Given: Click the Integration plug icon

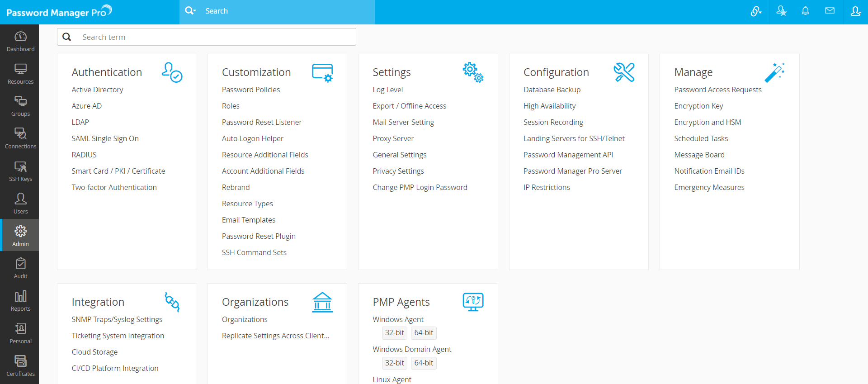Looking at the screenshot, I should point(172,302).
